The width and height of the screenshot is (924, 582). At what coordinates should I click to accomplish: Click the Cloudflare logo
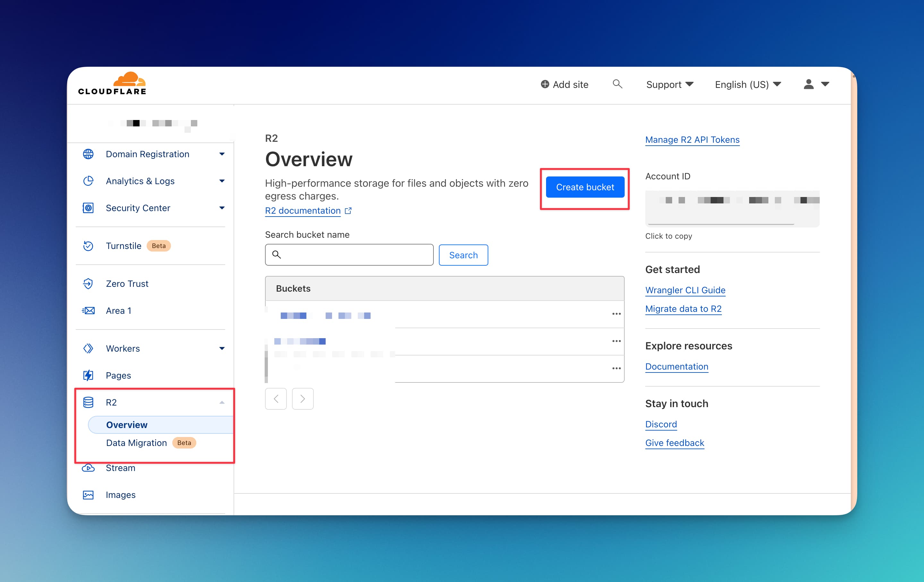[112, 83]
